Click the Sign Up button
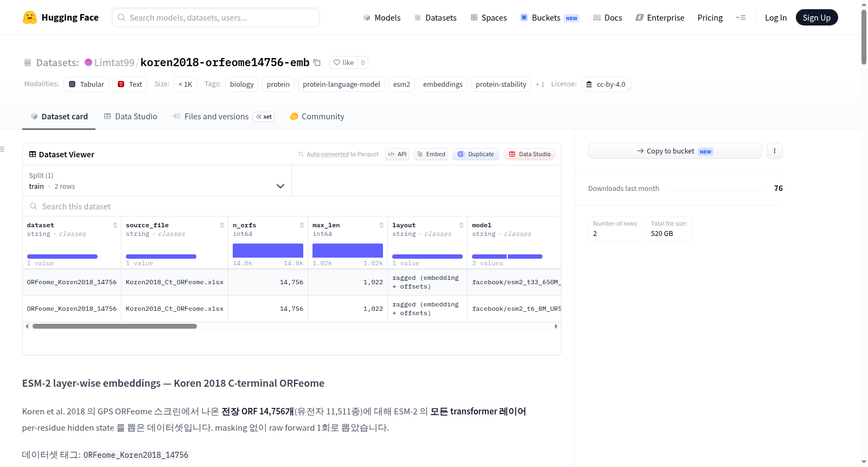 pos(816,17)
